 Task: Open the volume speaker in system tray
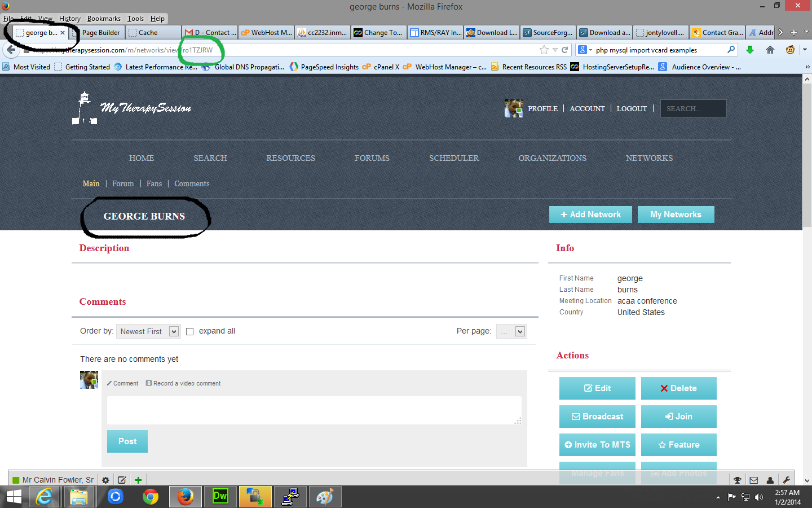(759, 497)
